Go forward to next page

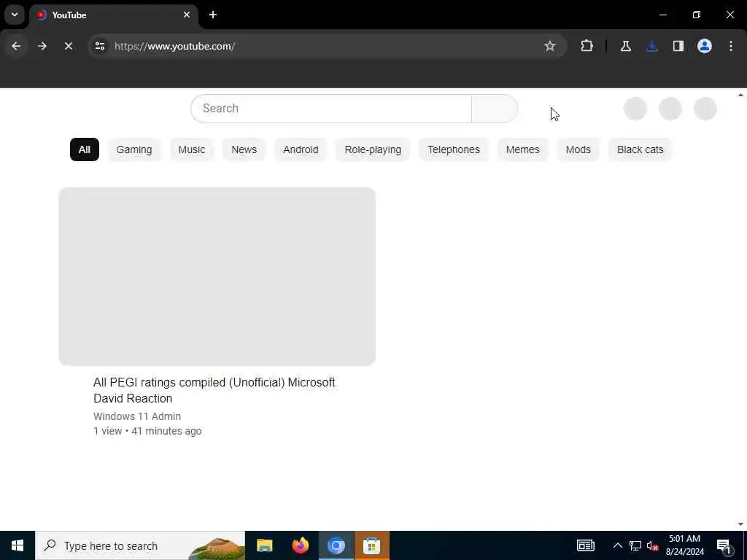(x=42, y=46)
